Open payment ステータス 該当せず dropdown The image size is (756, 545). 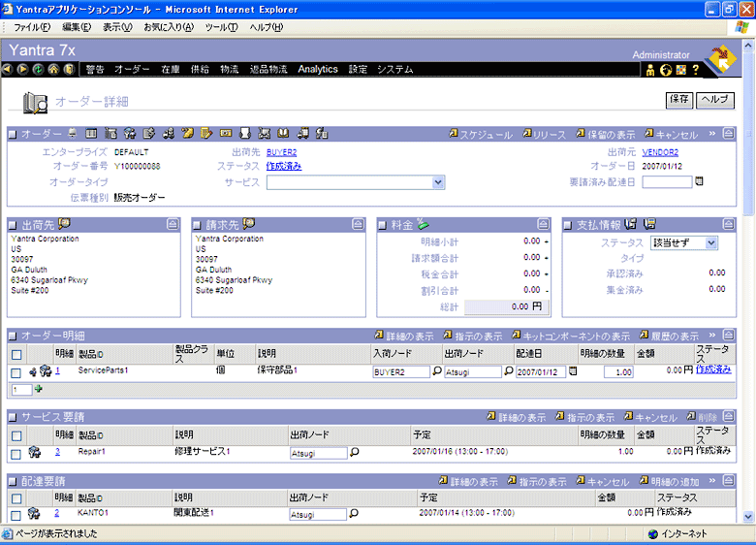pos(711,242)
